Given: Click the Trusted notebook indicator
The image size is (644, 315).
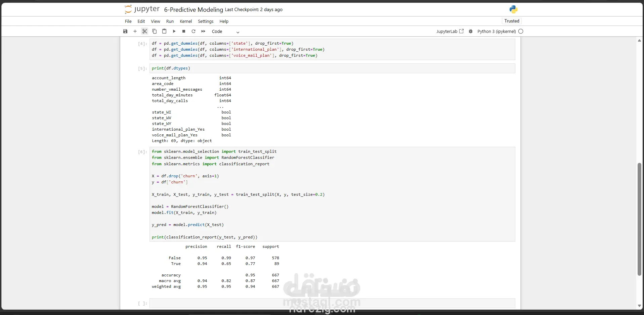Looking at the screenshot, I should click(x=512, y=21).
